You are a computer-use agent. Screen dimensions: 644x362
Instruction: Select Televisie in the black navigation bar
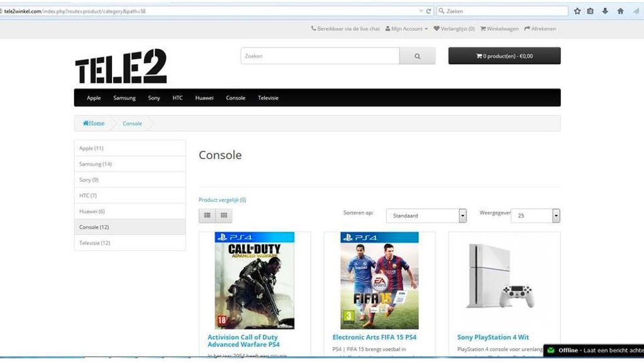(x=268, y=98)
